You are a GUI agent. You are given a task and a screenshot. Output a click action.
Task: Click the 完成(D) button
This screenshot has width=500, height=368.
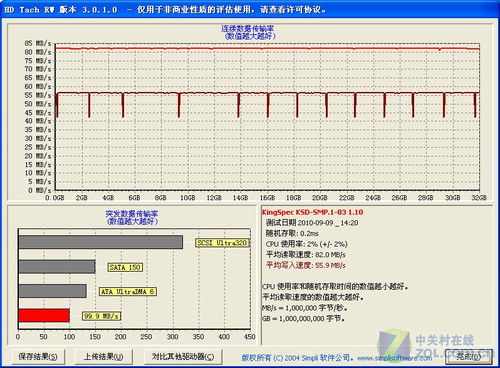click(x=469, y=357)
